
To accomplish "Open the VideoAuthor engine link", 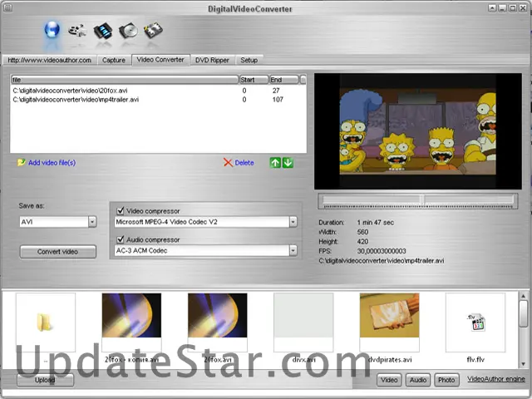I will (496, 379).
